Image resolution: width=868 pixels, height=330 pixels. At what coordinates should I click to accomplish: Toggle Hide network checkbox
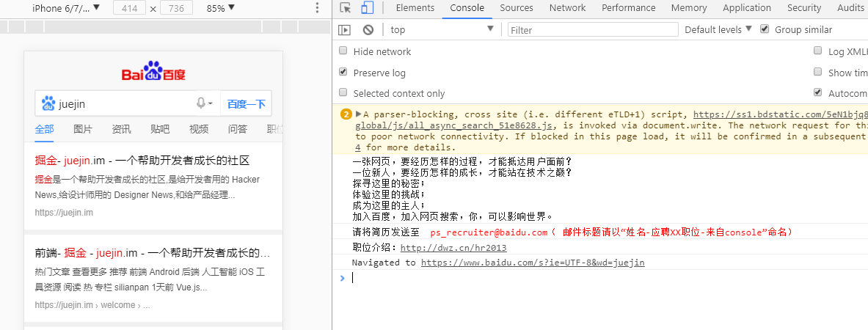point(343,51)
